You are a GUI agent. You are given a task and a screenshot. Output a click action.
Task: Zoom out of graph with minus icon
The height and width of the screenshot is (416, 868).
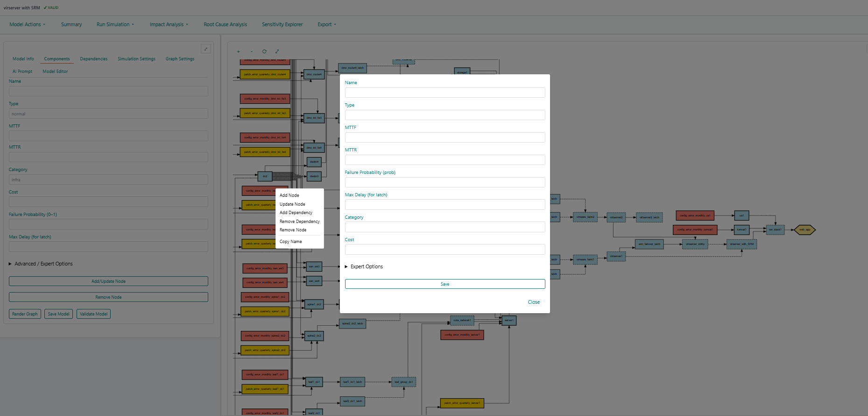tap(251, 51)
